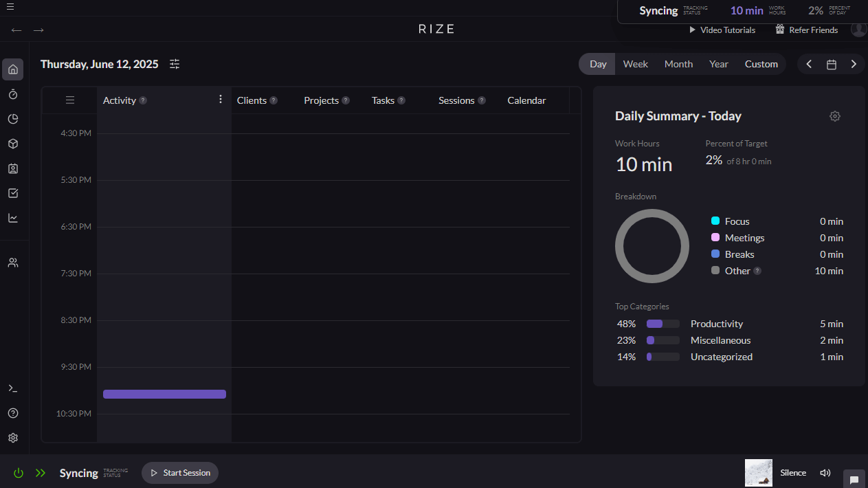This screenshot has height=488, width=868.
Task: Click the Sessions column header
Action: pyautogui.click(x=456, y=100)
